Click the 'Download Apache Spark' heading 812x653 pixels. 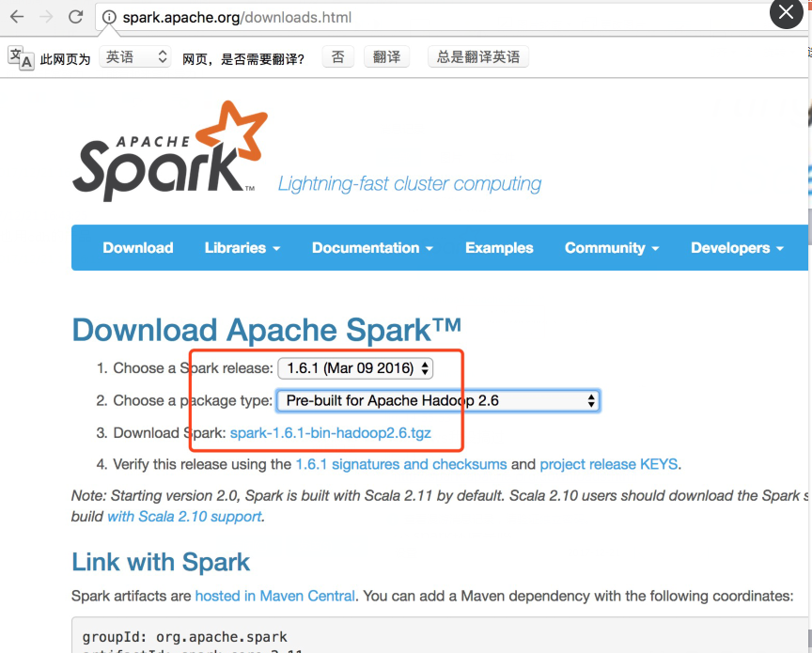click(x=266, y=330)
